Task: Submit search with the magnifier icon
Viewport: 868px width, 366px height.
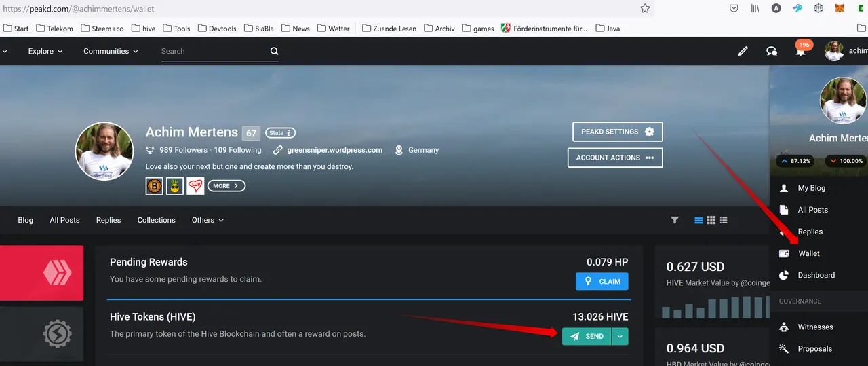Action: click(x=274, y=51)
